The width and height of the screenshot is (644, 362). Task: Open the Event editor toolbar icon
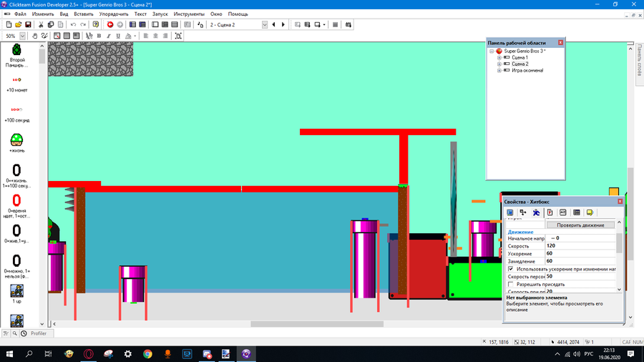pyautogui.click(x=165, y=24)
